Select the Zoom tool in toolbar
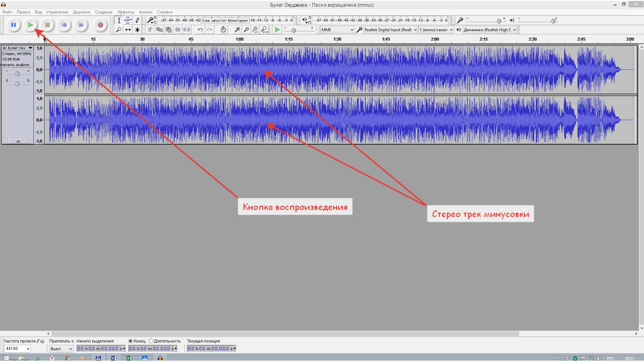The image size is (644, 362). [119, 29]
